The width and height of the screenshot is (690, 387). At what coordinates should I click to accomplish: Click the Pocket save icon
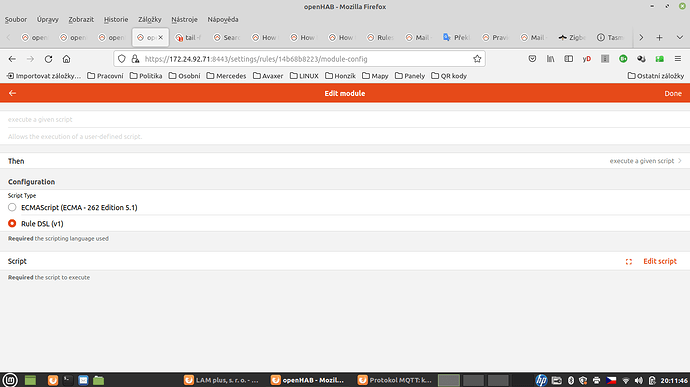(532, 59)
